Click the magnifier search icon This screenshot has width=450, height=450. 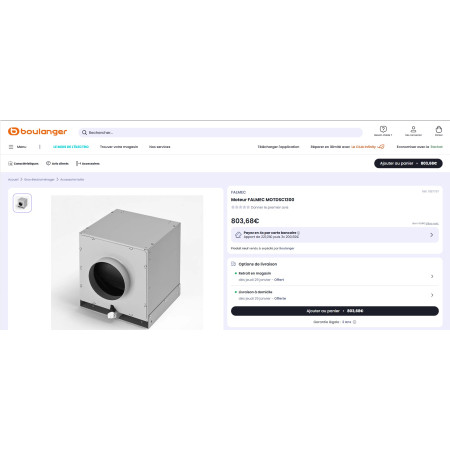coord(84,132)
